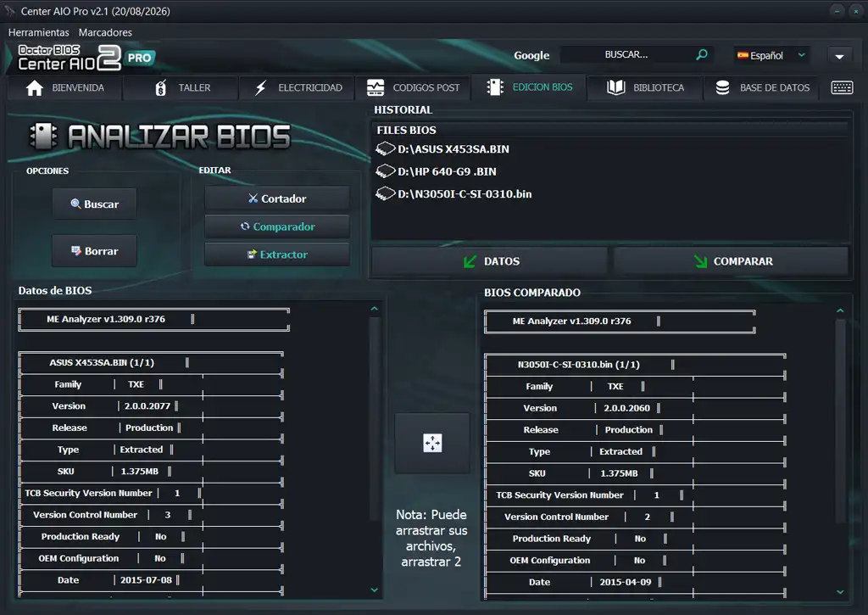The width and height of the screenshot is (868, 615).
Task: Select D:\HP 640-G9 .BIN in history
Action: [447, 171]
